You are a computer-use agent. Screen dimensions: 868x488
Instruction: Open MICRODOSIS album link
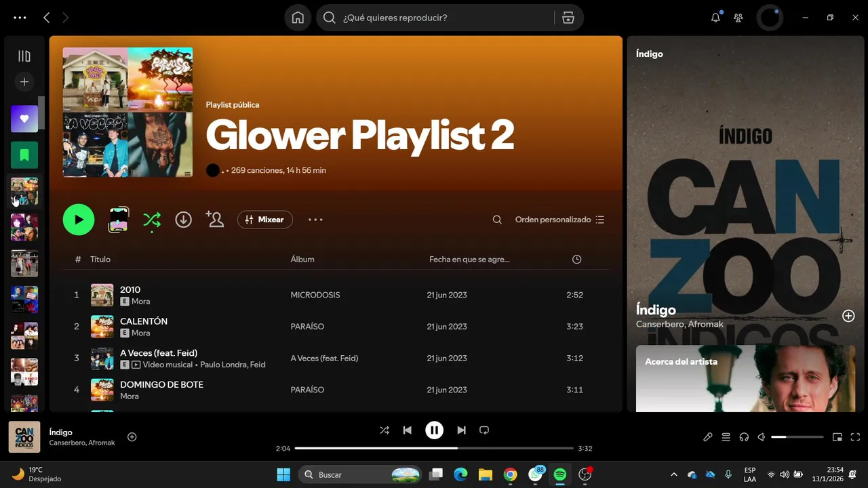315,295
